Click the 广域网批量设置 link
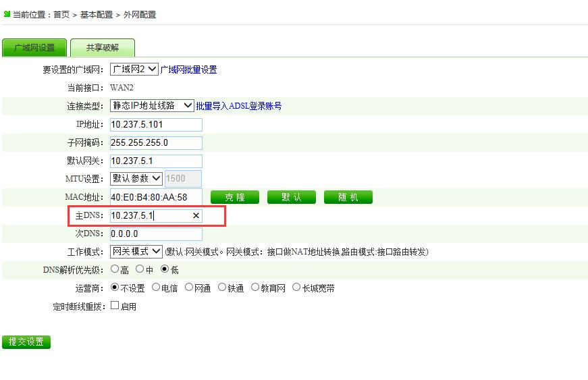 (188, 70)
